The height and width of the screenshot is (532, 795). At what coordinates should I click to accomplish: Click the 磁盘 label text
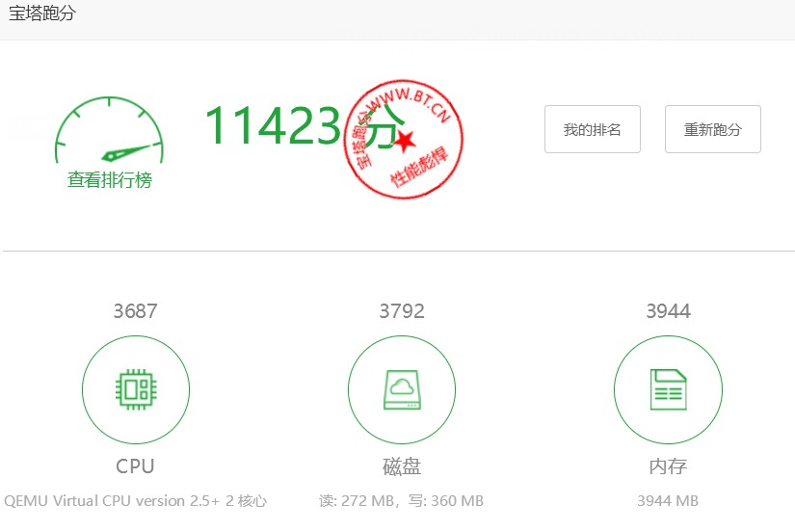tap(401, 466)
